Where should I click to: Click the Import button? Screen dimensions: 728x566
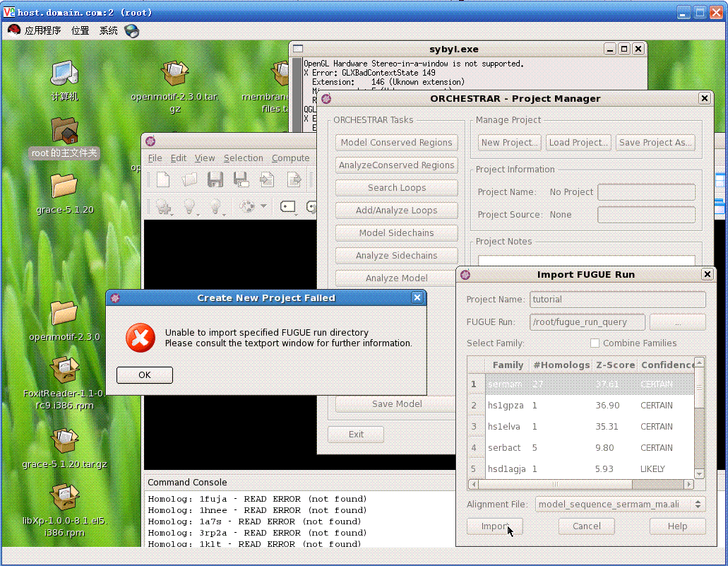[x=494, y=526]
